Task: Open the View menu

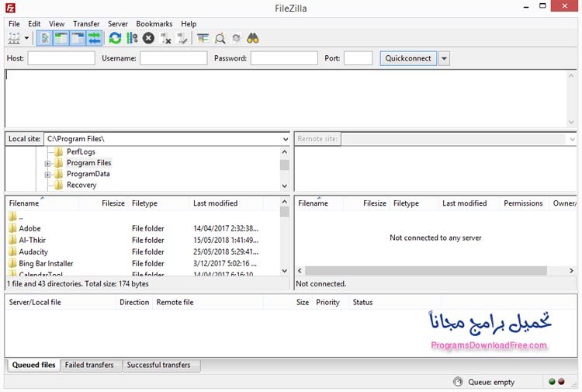Action: 57,24
